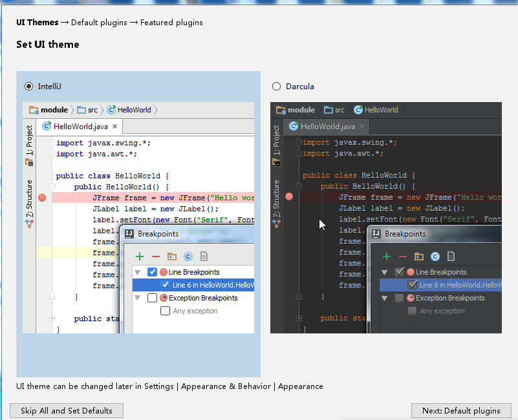Expand folded public static method, light preview
Screen dimensions: 518x420
(x=52, y=319)
